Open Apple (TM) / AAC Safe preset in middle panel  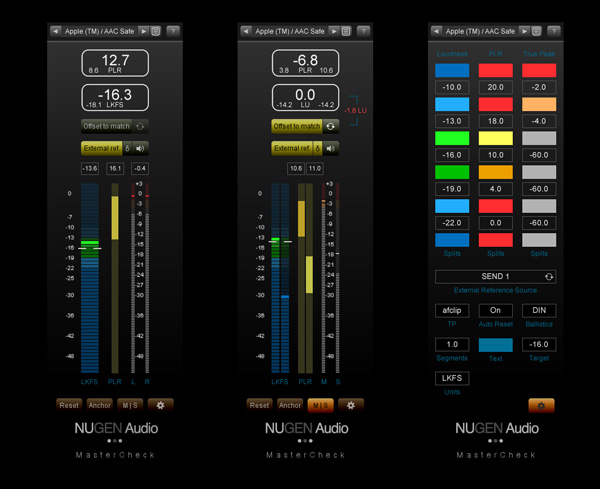[x=290, y=31]
